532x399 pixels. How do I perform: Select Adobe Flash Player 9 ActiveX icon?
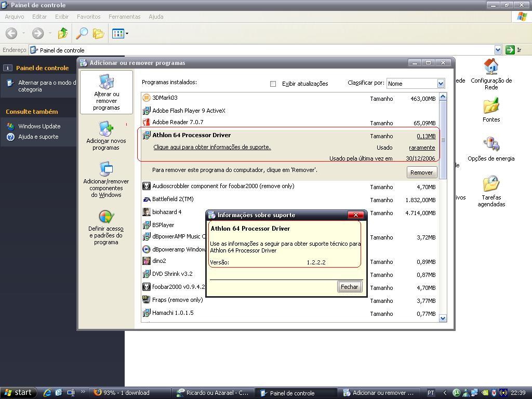(x=146, y=111)
